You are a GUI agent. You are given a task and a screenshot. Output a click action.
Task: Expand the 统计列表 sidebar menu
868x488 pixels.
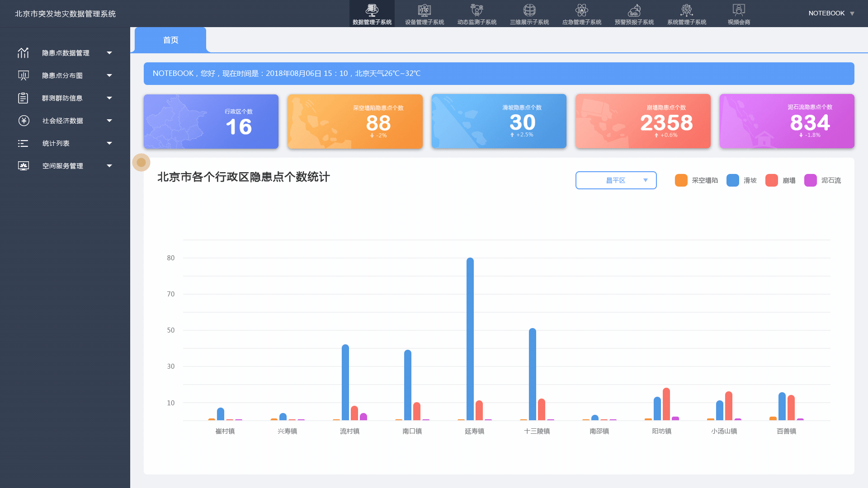pos(56,143)
